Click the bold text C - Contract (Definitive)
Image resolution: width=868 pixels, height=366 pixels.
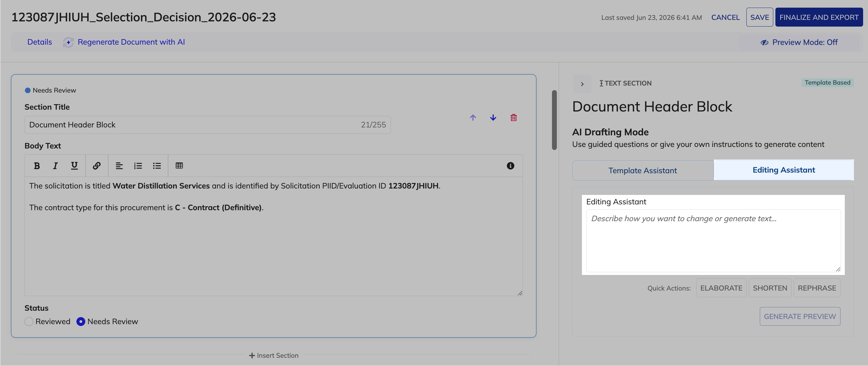click(218, 208)
